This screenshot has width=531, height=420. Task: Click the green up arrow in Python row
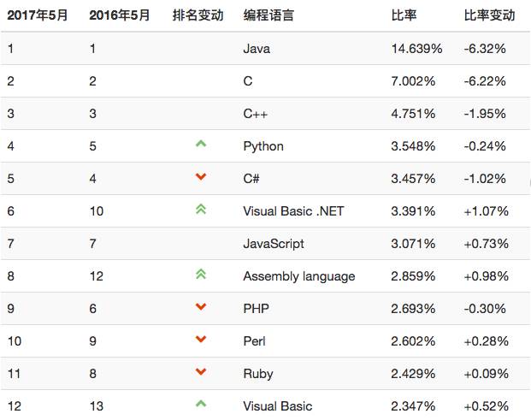pyautogui.click(x=201, y=145)
